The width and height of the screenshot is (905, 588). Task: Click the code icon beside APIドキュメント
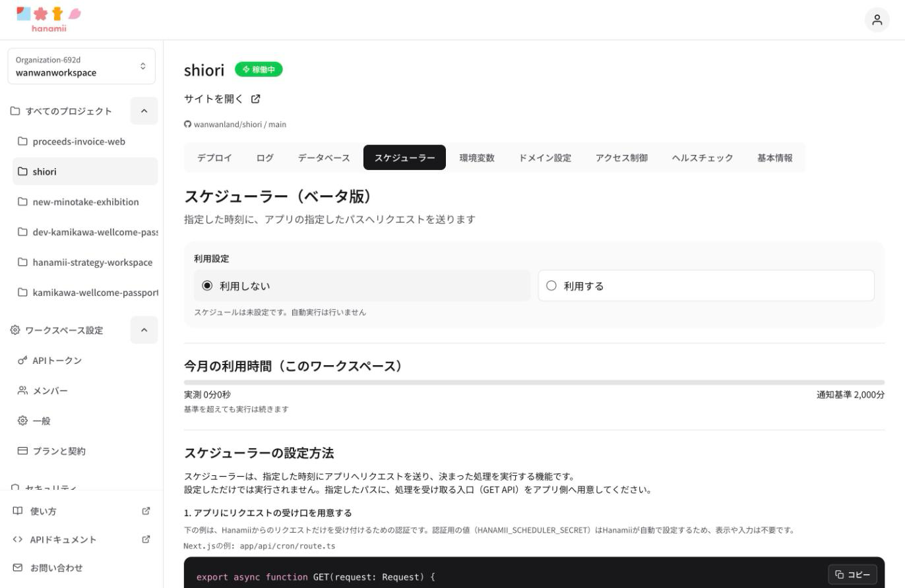pyautogui.click(x=18, y=539)
